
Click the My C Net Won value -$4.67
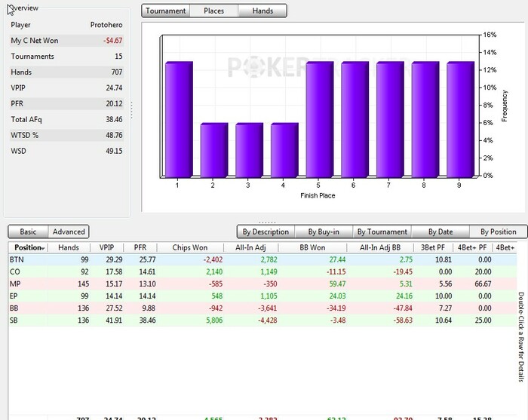pyautogui.click(x=113, y=41)
